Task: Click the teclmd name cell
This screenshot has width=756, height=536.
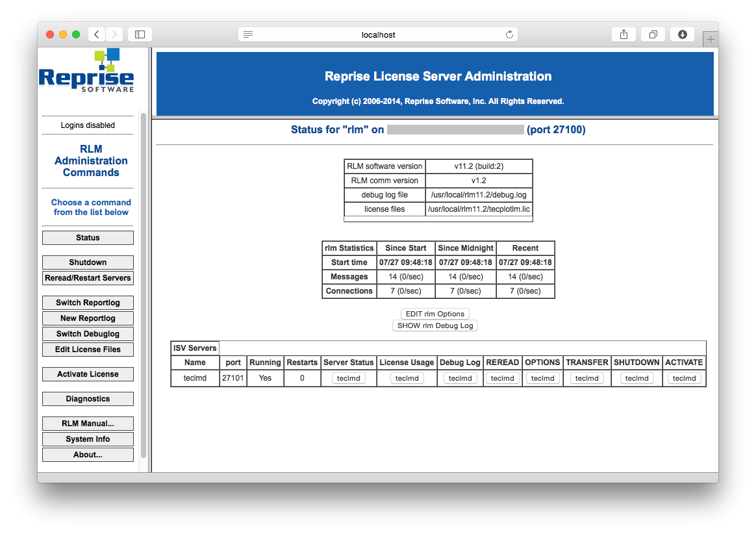Action: coord(195,378)
